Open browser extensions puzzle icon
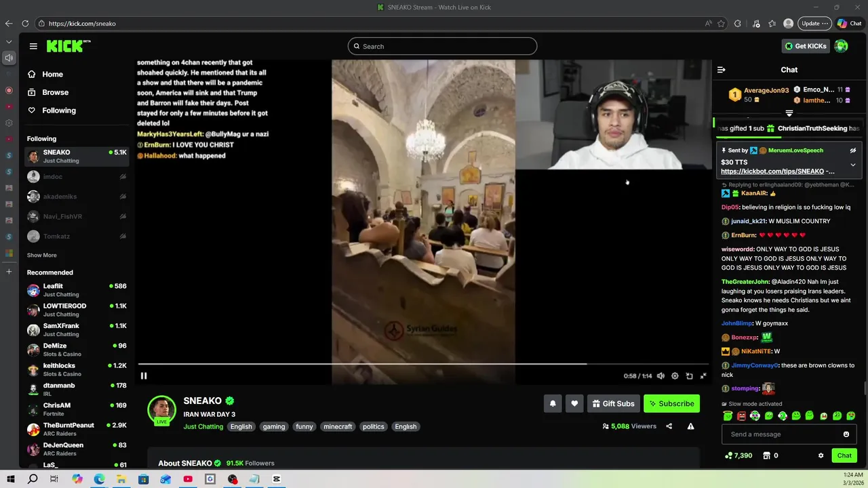The height and width of the screenshot is (488, 868). tap(738, 23)
